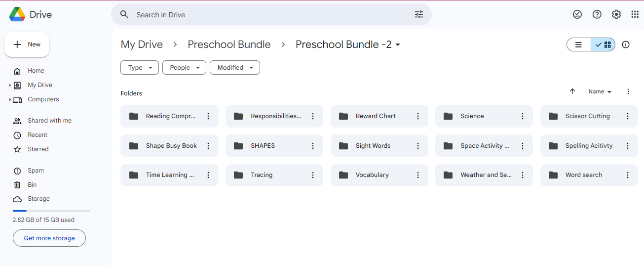Show folder details info icon
This screenshot has width=644, height=265.
pyautogui.click(x=626, y=44)
